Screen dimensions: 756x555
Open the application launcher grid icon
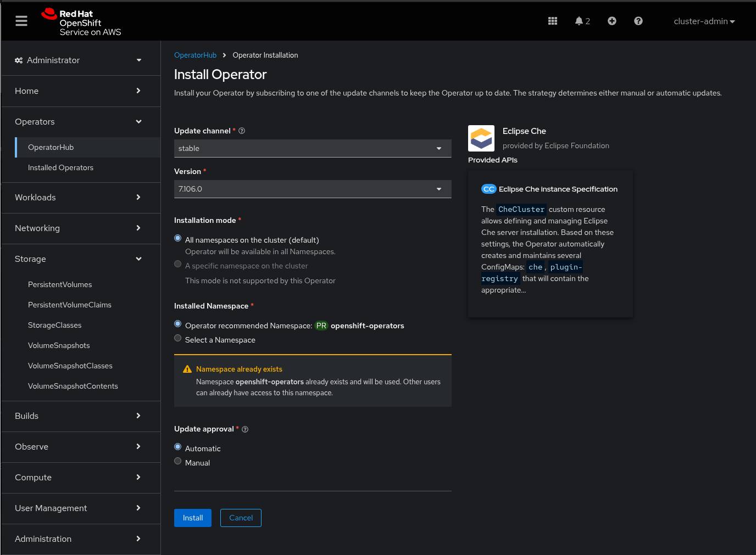[553, 21]
